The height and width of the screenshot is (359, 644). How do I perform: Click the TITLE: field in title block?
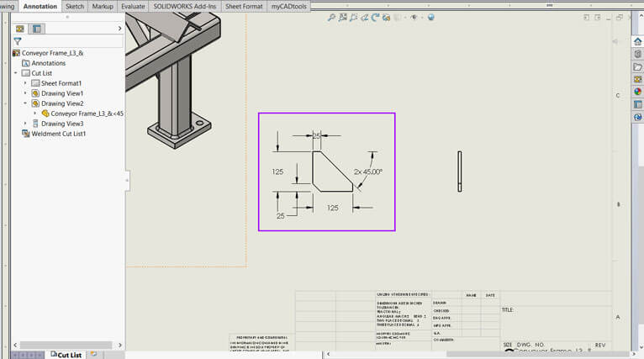coord(508,309)
